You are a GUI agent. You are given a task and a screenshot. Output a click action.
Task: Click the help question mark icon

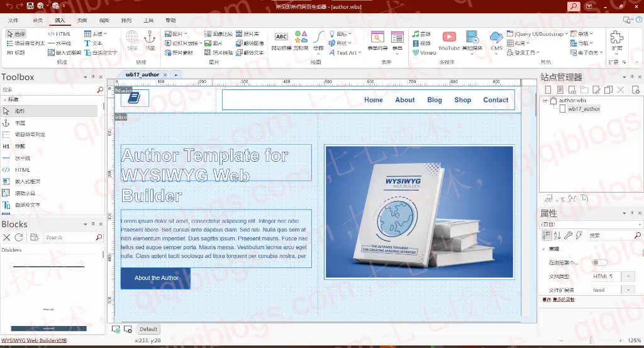pos(639,20)
